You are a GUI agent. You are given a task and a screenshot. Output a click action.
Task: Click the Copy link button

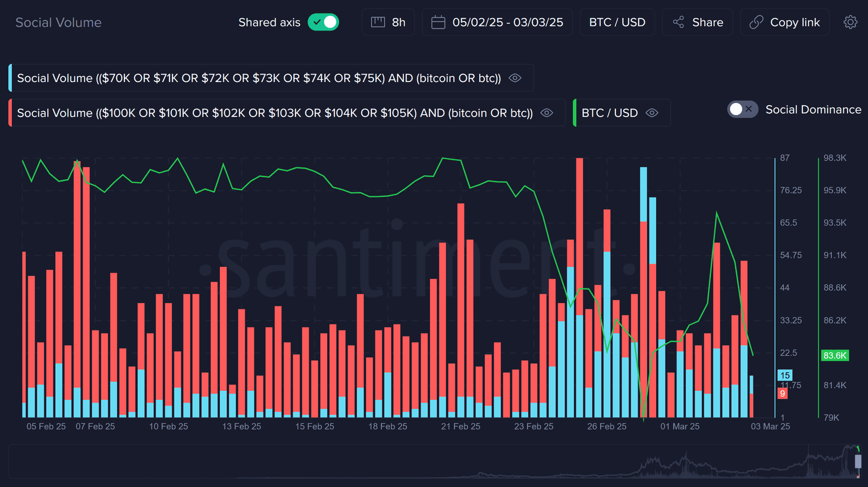(795, 22)
